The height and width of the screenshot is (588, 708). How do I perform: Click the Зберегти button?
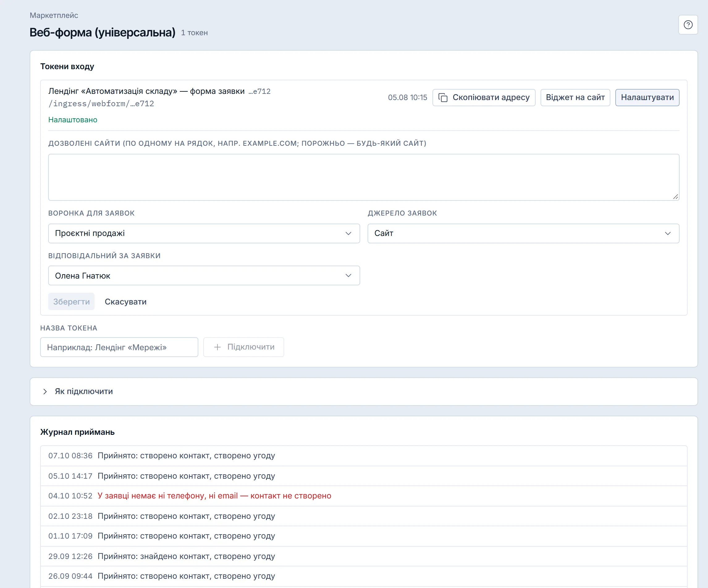coord(71,302)
